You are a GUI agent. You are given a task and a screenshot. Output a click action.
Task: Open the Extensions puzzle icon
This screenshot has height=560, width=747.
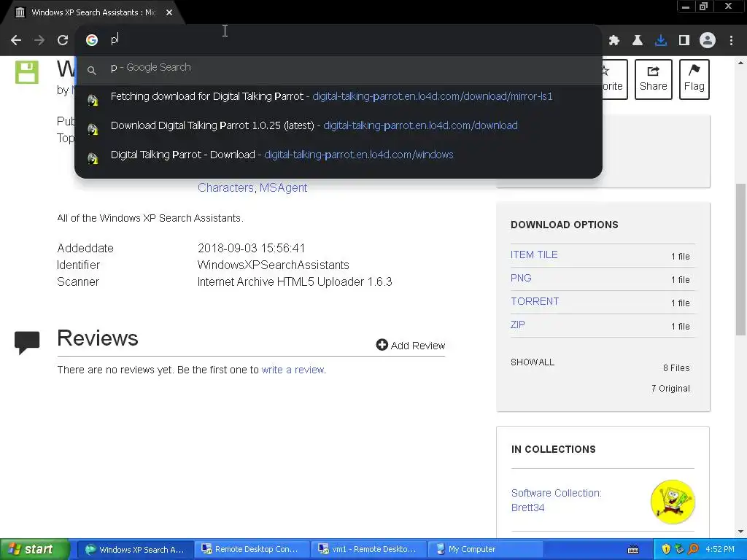(x=614, y=41)
